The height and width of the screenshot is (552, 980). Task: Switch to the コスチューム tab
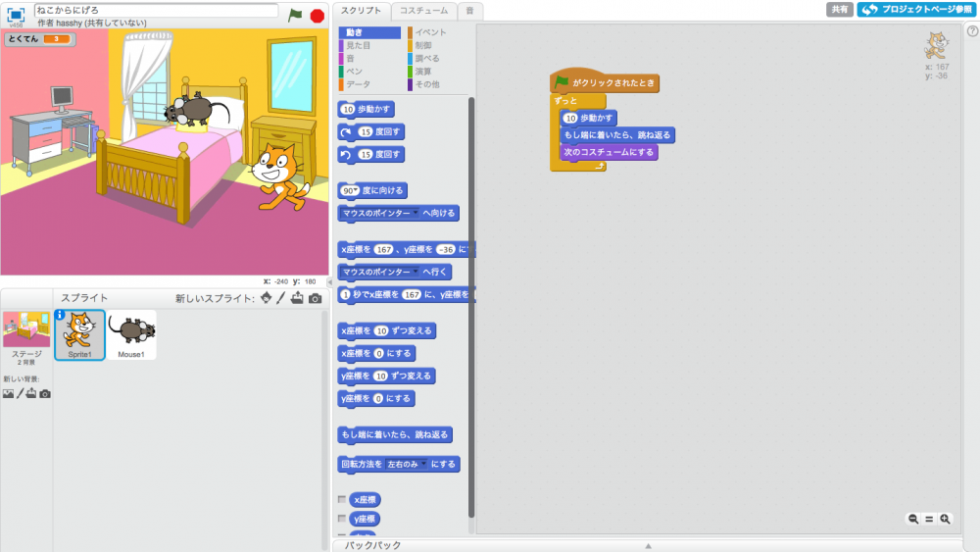[x=423, y=10]
